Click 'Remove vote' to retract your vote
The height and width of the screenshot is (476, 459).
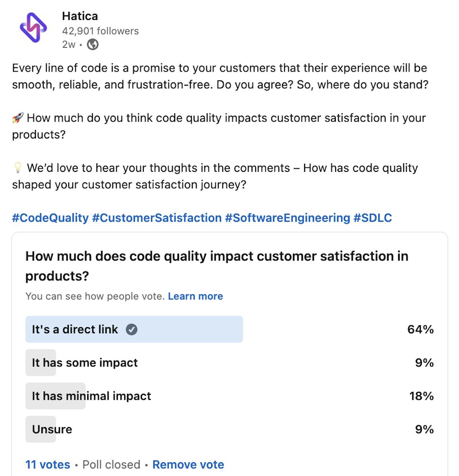188,465
